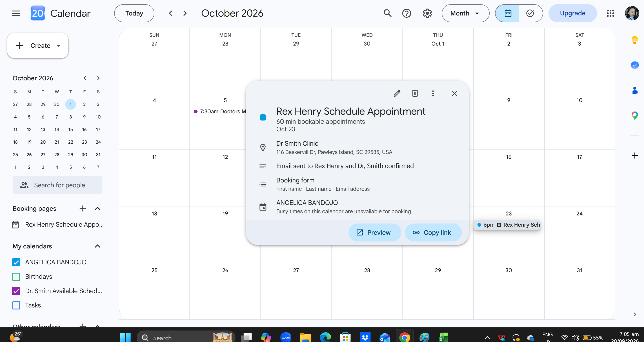Viewport: 644px width, 342px height.
Task: Show previous month in the mini calendar
Action: pyautogui.click(x=85, y=78)
